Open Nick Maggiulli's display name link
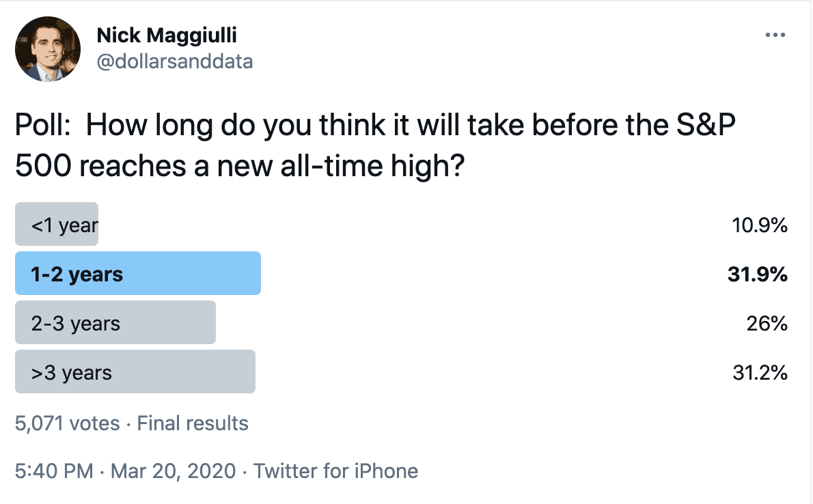The width and height of the screenshot is (813, 504). click(167, 36)
